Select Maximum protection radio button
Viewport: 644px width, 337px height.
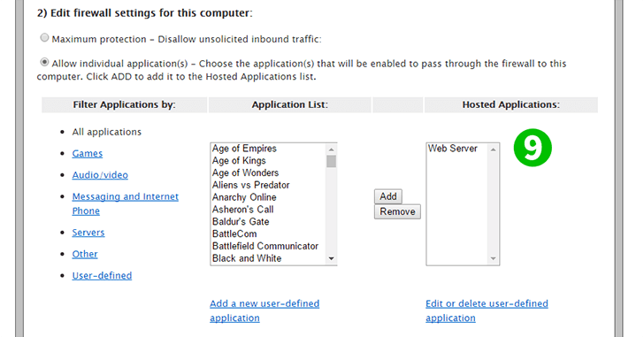(x=44, y=38)
